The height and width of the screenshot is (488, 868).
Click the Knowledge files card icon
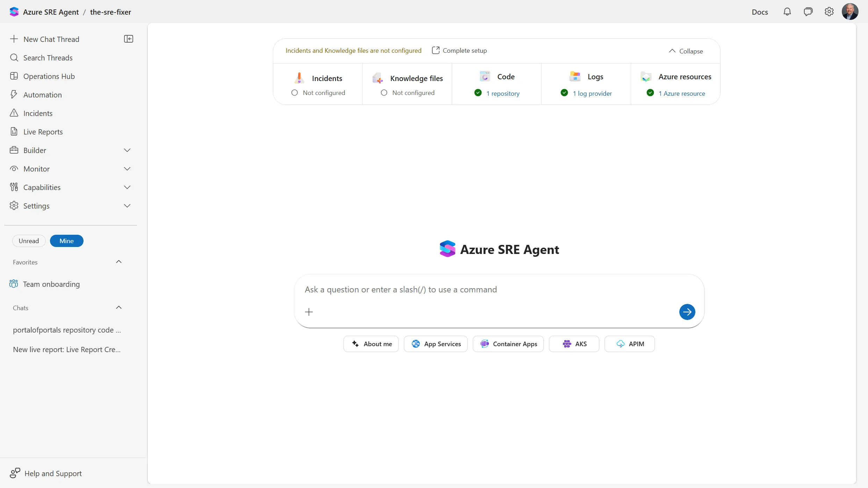(378, 78)
